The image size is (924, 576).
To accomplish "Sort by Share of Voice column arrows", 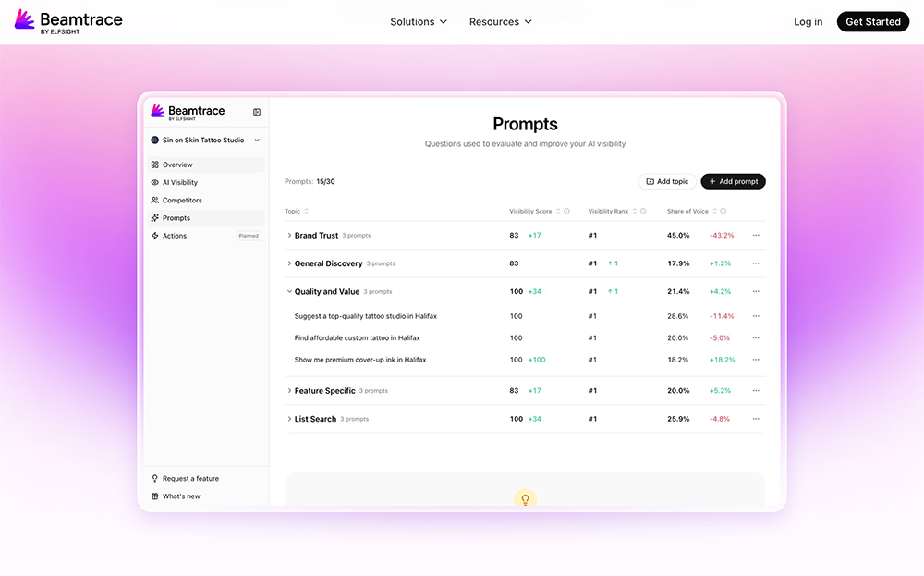I will (x=715, y=211).
